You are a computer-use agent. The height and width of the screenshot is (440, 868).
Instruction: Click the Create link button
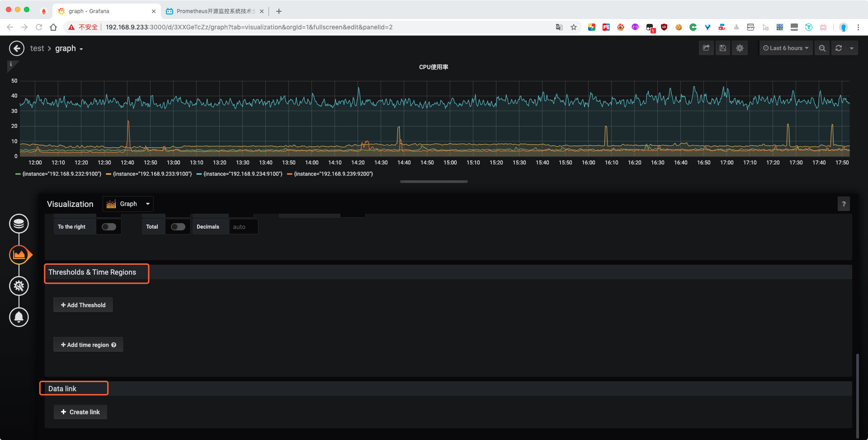(80, 412)
